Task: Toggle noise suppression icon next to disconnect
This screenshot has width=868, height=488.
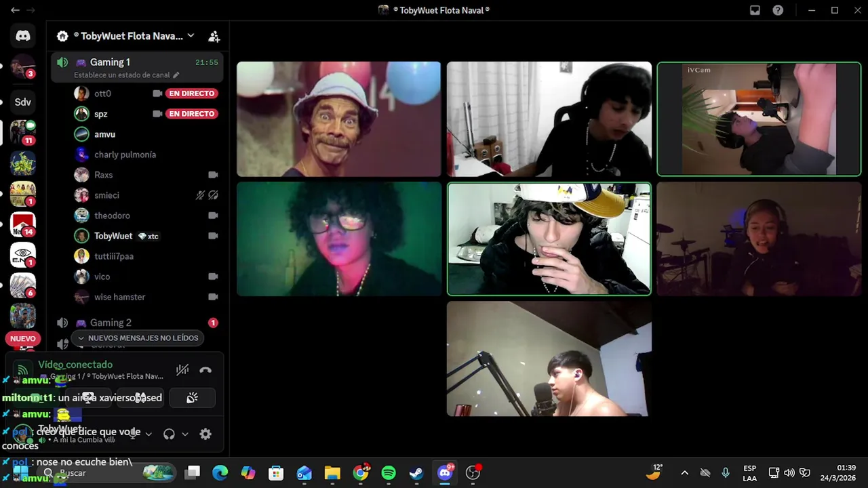Action: coord(182,370)
